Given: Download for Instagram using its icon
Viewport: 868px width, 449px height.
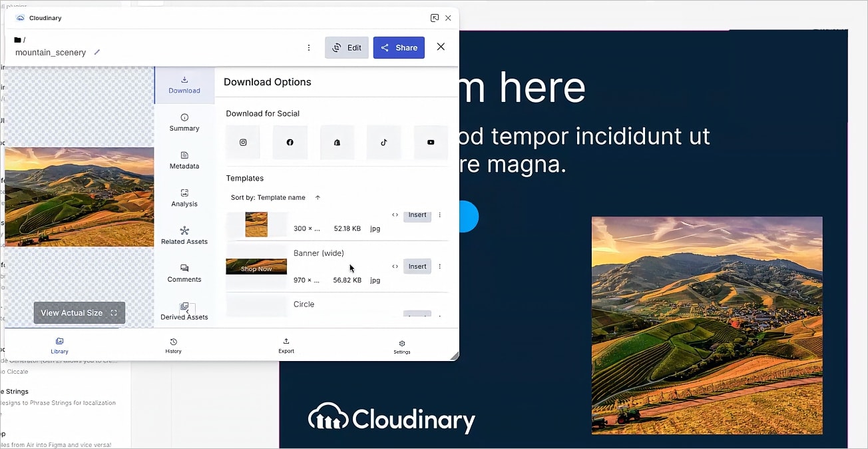Looking at the screenshot, I should coord(243,143).
